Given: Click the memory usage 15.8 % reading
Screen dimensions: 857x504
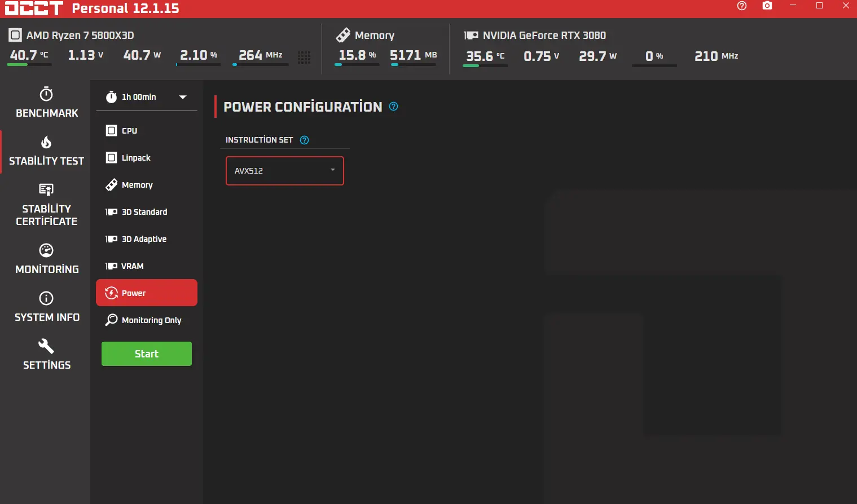Looking at the screenshot, I should click(357, 55).
